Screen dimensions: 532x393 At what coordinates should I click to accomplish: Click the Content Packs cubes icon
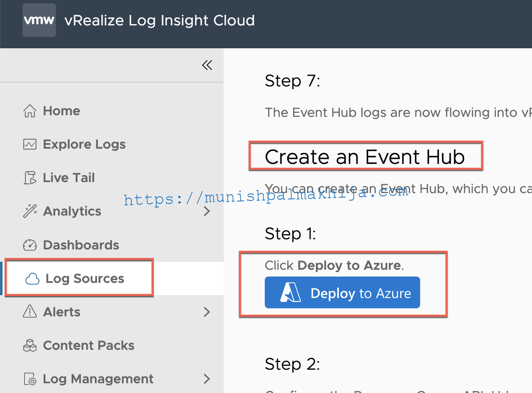click(30, 345)
